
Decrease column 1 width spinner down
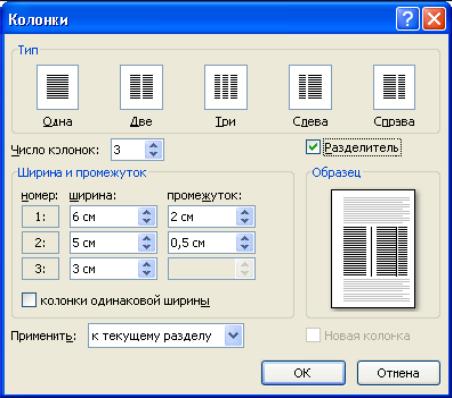click(147, 221)
